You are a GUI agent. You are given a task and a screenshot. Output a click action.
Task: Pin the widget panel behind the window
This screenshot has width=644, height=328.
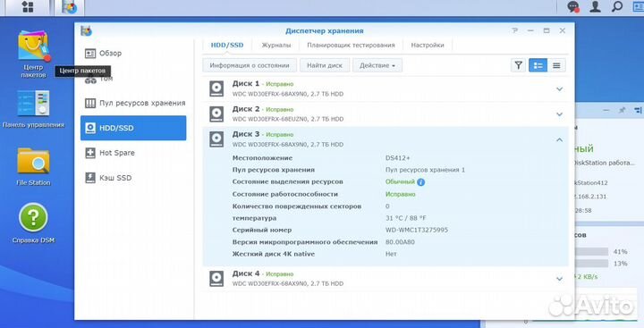click(x=623, y=110)
